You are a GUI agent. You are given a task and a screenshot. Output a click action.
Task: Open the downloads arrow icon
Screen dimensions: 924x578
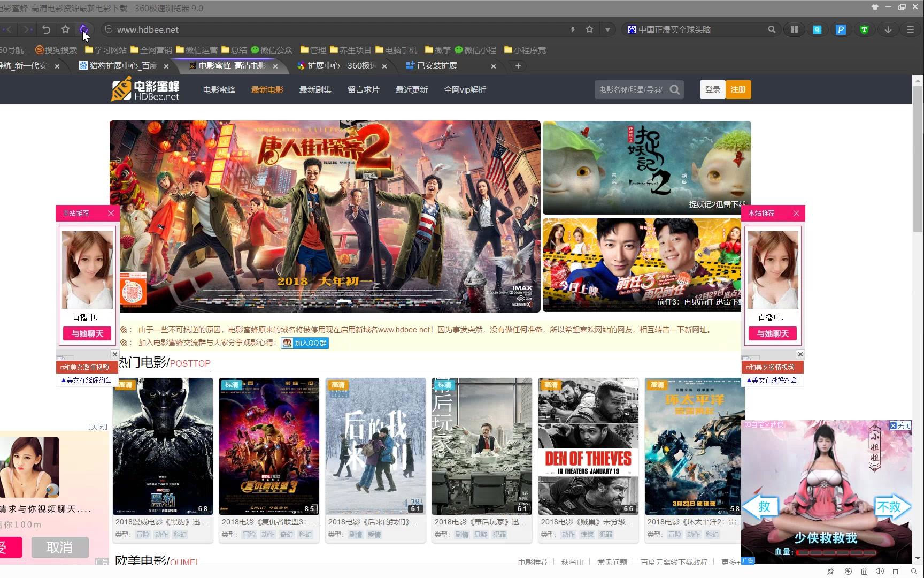(888, 29)
